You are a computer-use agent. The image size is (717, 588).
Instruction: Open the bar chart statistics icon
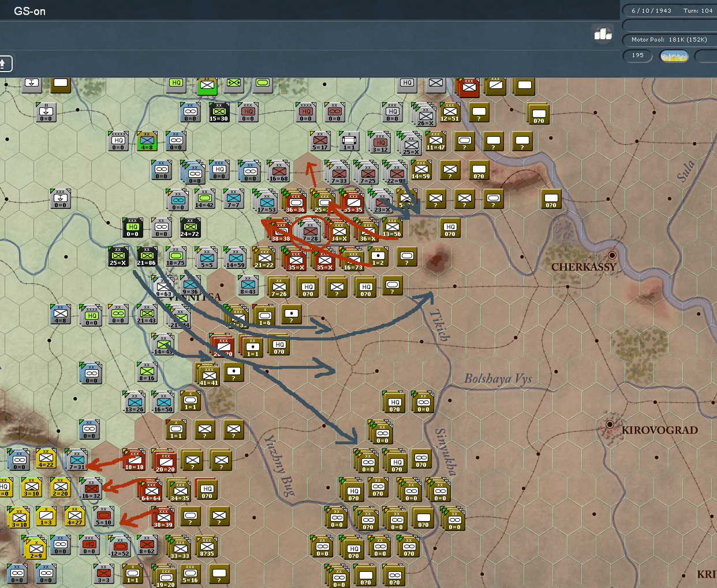603,34
